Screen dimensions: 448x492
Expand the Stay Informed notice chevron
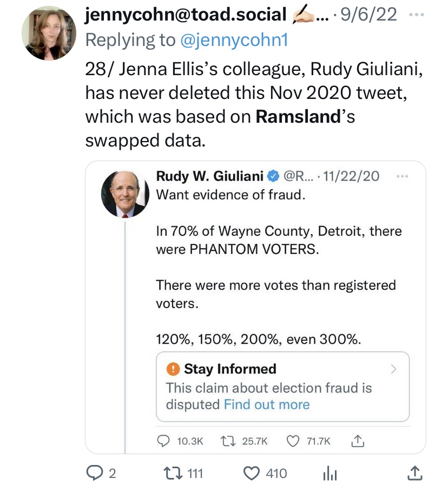(394, 370)
